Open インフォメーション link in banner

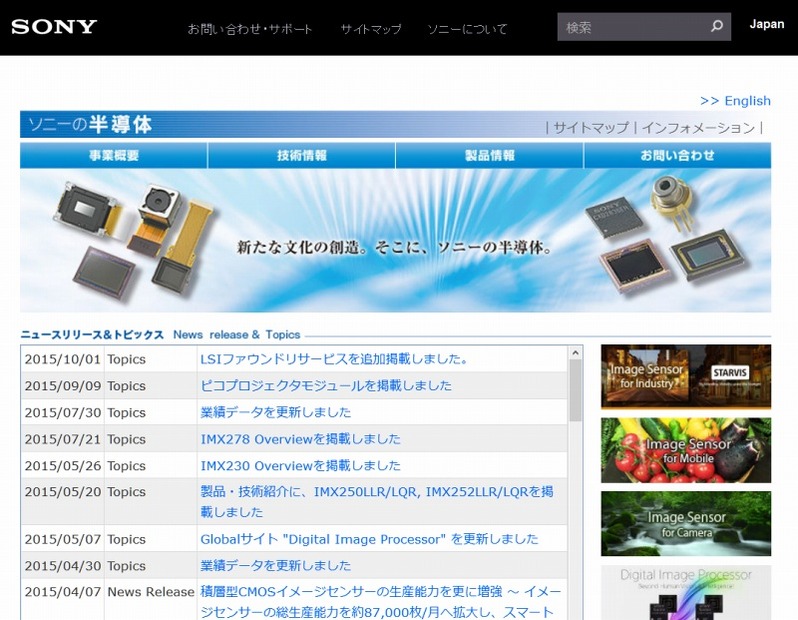tap(698, 127)
